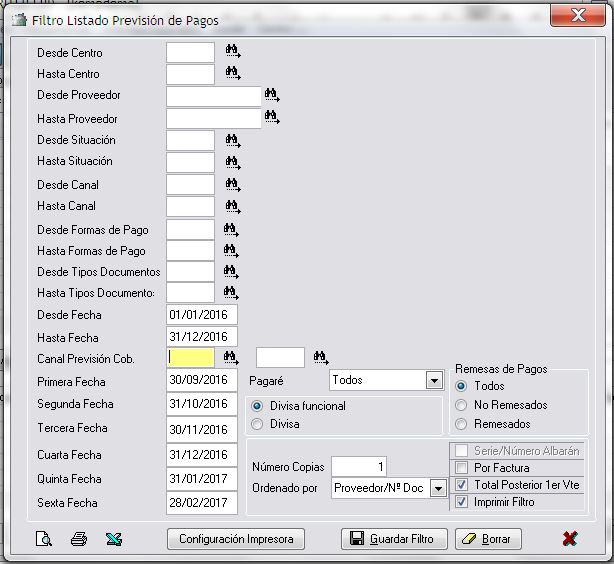Viewport: 614px width, 564px height.
Task: Select Todos in Remesas de Pagos
Action: (461, 386)
